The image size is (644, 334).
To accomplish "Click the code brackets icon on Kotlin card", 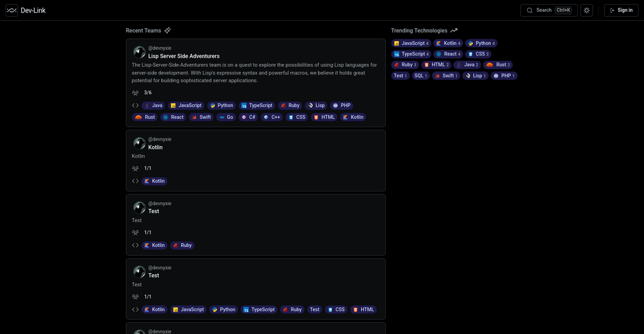I will 135,181.
